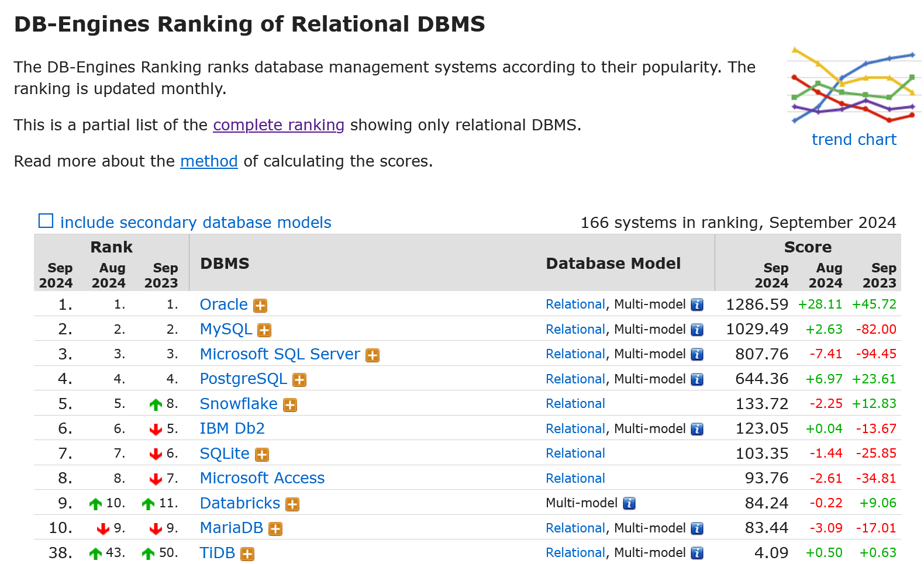Click the info icon in IBM Db2's row
Image resolution: width=924 pixels, height=564 pixels.
(x=697, y=429)
